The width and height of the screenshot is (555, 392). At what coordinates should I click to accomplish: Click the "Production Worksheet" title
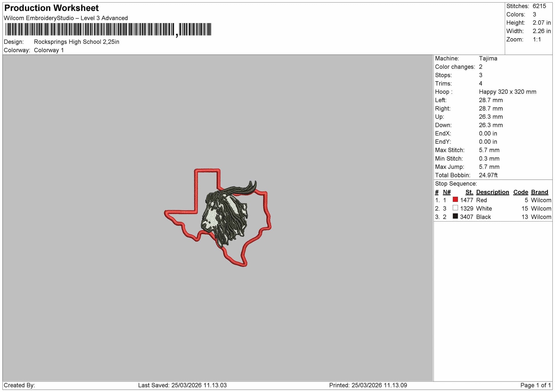(x=52, y=8)
